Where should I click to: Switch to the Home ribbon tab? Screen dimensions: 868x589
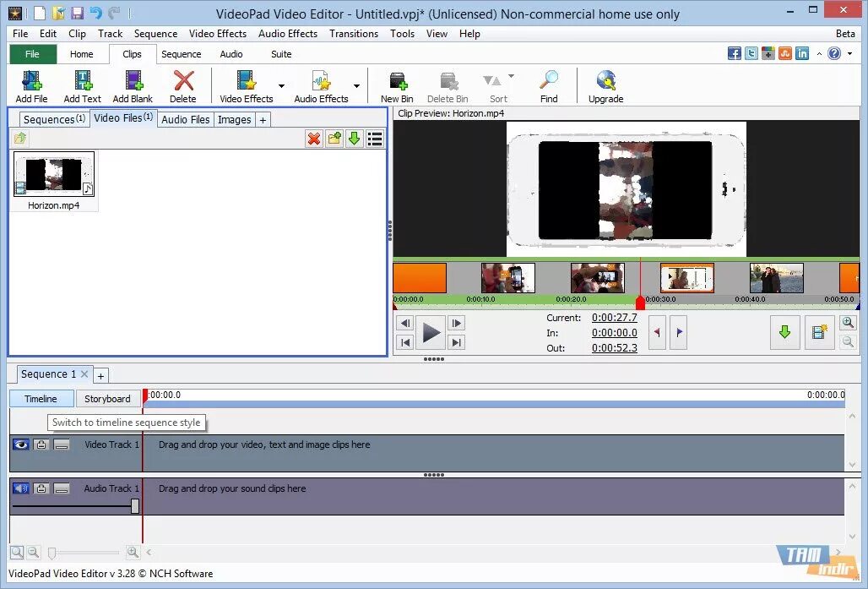pos(81,54)
